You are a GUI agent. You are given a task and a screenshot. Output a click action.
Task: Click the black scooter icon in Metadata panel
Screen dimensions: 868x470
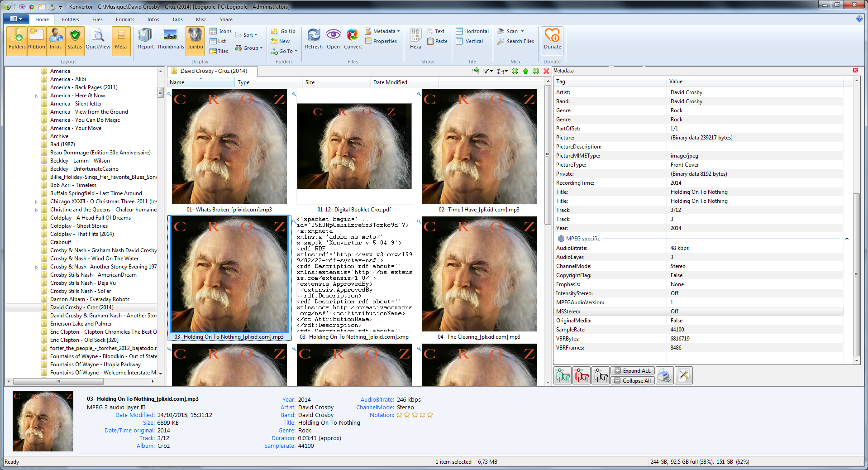click(601, 375)
